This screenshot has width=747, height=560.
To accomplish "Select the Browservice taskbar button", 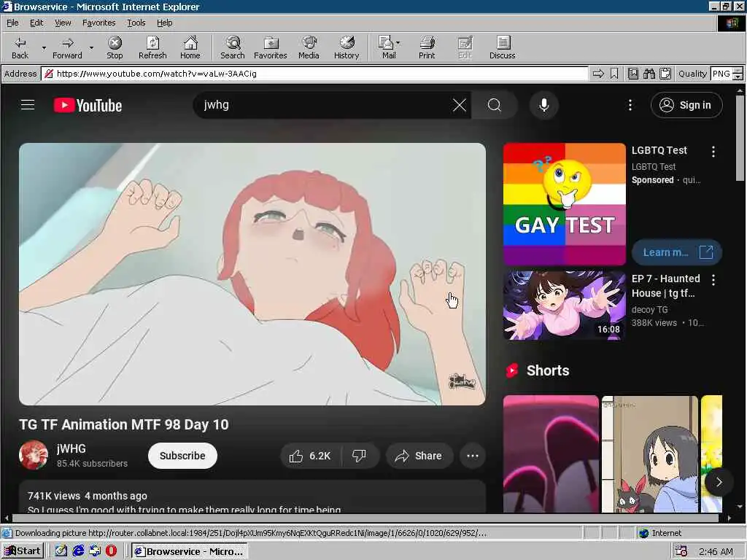I will click(x=190, y=551).
